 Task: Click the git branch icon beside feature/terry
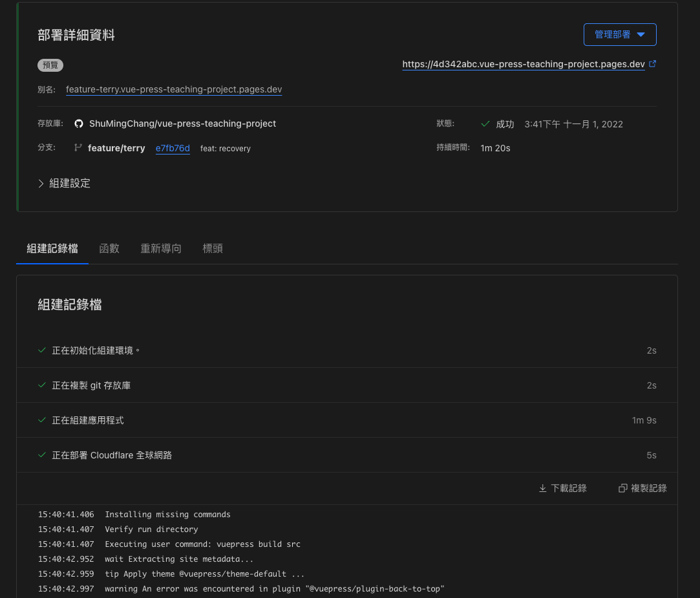78,147
